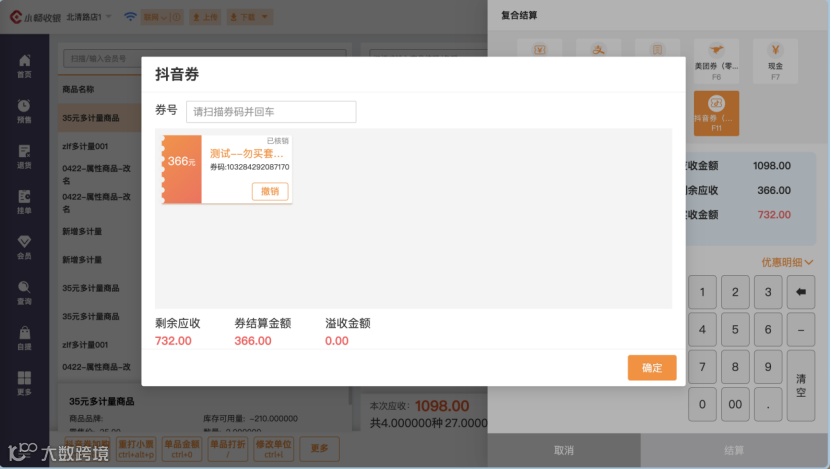Select the highlighted 35元多计量商品 row
This screenshot has height=469, width=831.
[x=100, y=118]
